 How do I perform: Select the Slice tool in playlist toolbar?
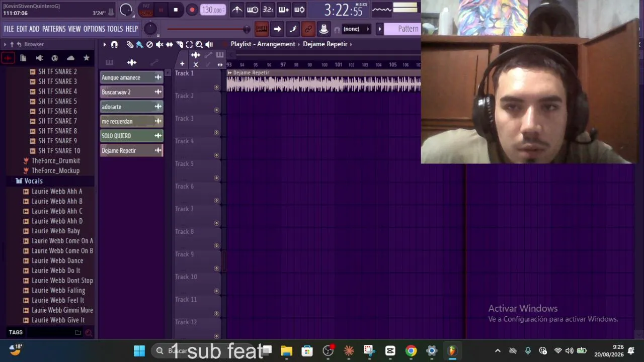pos(180,44)
